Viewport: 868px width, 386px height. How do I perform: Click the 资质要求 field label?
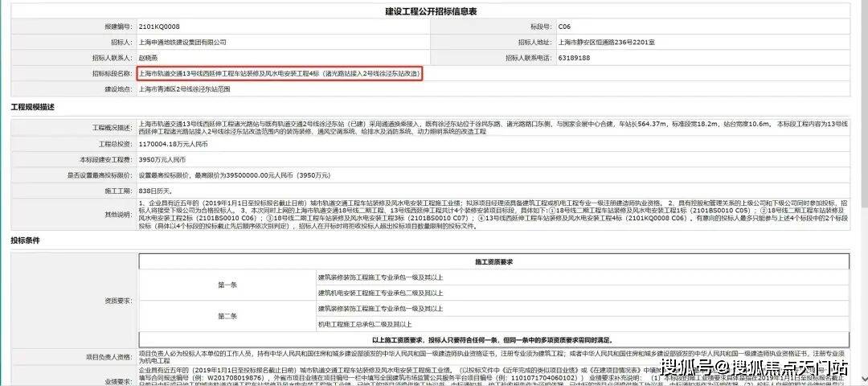click(x=117, y=301)
